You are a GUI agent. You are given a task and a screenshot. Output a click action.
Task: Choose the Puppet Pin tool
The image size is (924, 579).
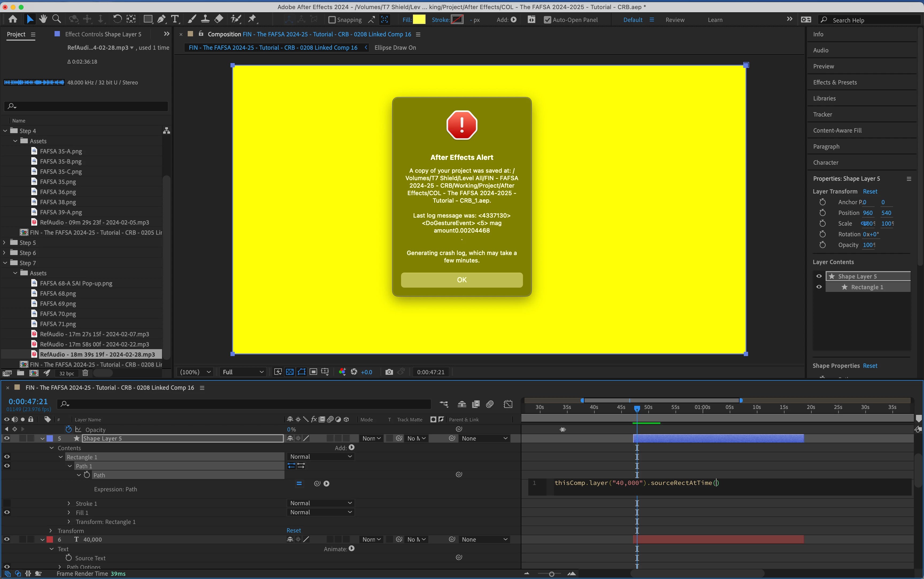pos(252,19)
